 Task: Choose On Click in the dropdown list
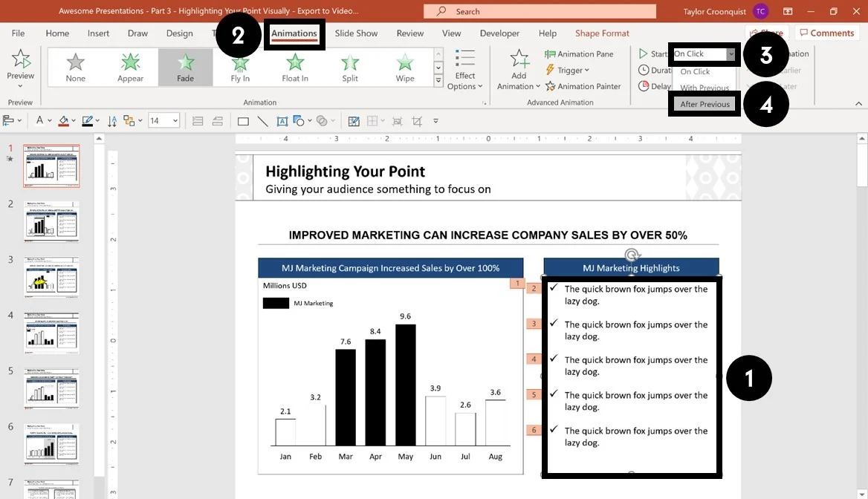(695, 71)
